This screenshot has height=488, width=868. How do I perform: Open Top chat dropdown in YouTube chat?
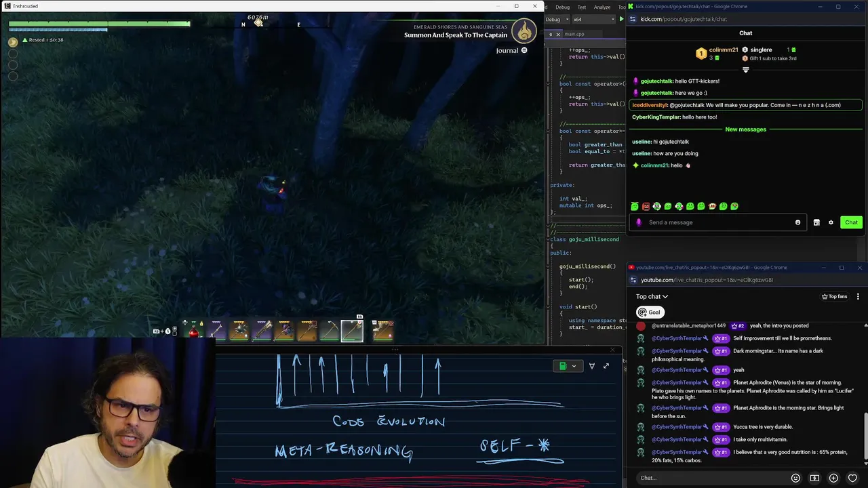[x=652, y=296]
